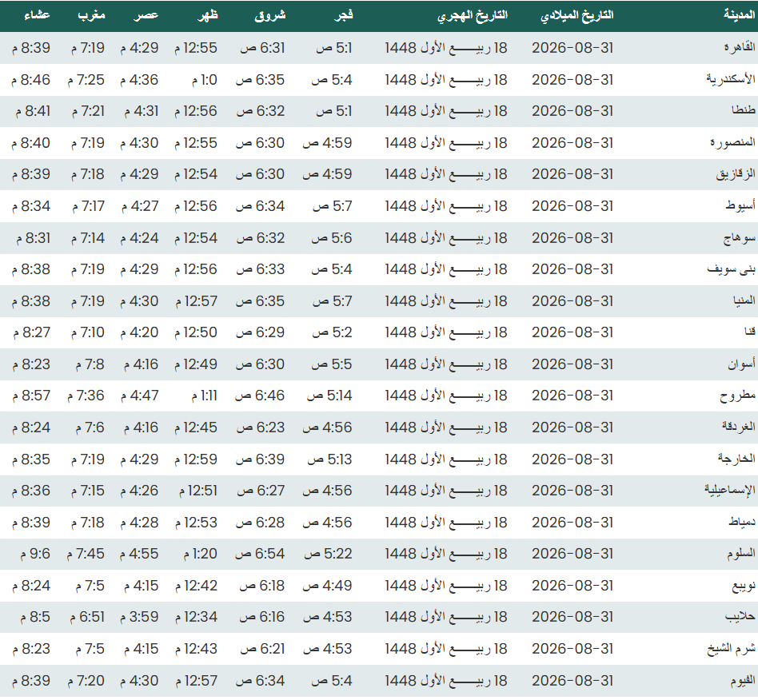Click the فجر column header

(x=344, y=15)
